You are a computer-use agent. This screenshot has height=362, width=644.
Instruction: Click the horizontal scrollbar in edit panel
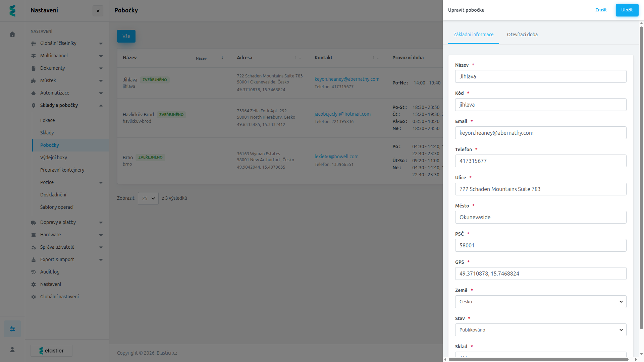(x=538, y=359)
